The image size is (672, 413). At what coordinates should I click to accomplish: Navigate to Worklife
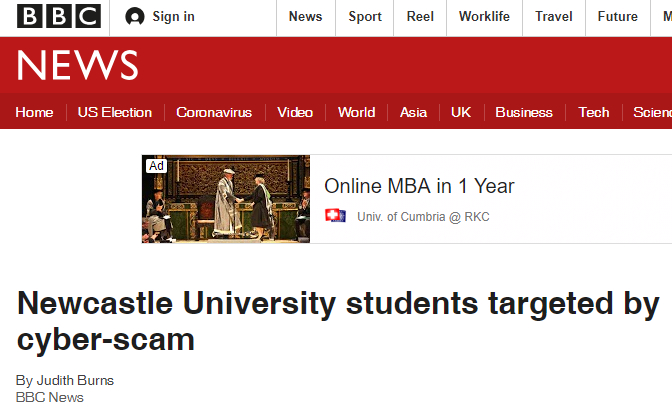coord(484,17)
